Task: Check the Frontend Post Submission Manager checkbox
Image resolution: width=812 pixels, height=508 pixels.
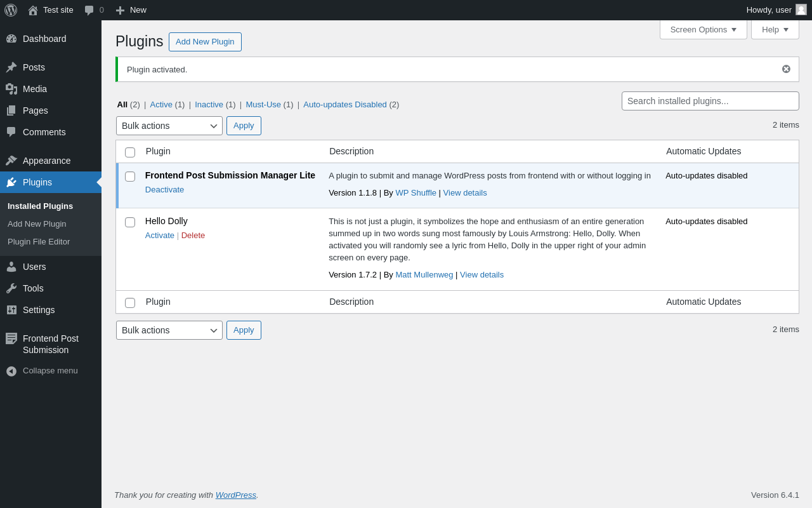Action: pos(130,177)
